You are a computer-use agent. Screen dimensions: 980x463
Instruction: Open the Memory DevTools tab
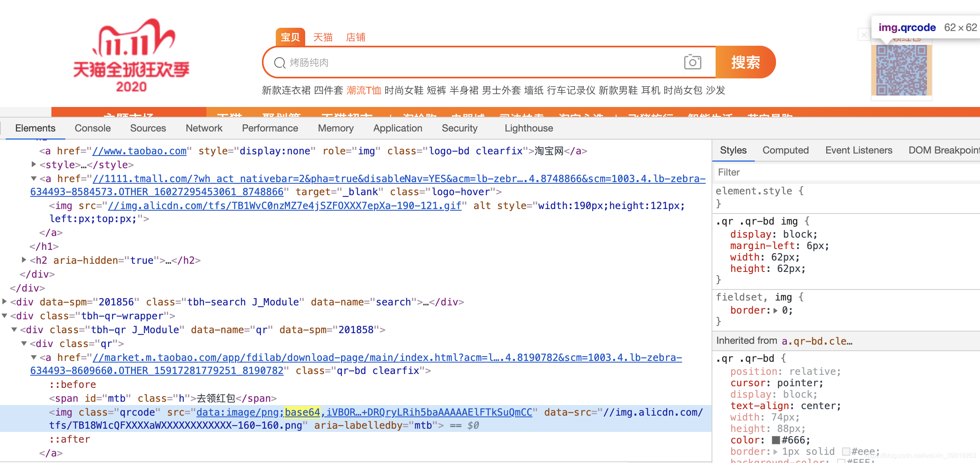coord(336,128)
